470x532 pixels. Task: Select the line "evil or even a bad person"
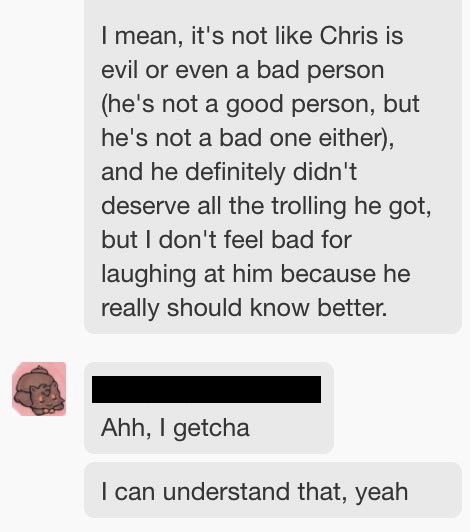tap(243, 70)
